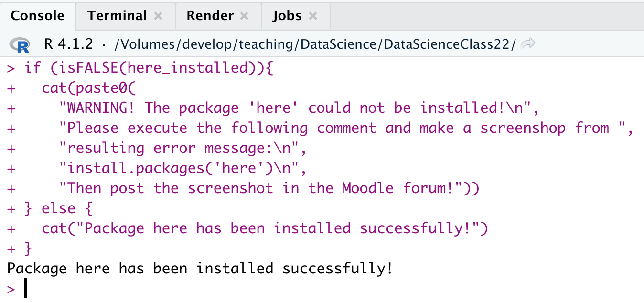The height and width of the screenshot is (303, 644).
Task: Click the view working directory arrow icon
Action: 528,44
